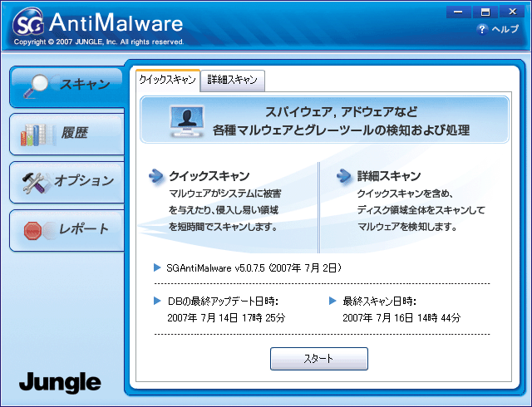Open the スキャン sidebar section
This screenshot has width=532, height=407.
(x=67, y=86)
